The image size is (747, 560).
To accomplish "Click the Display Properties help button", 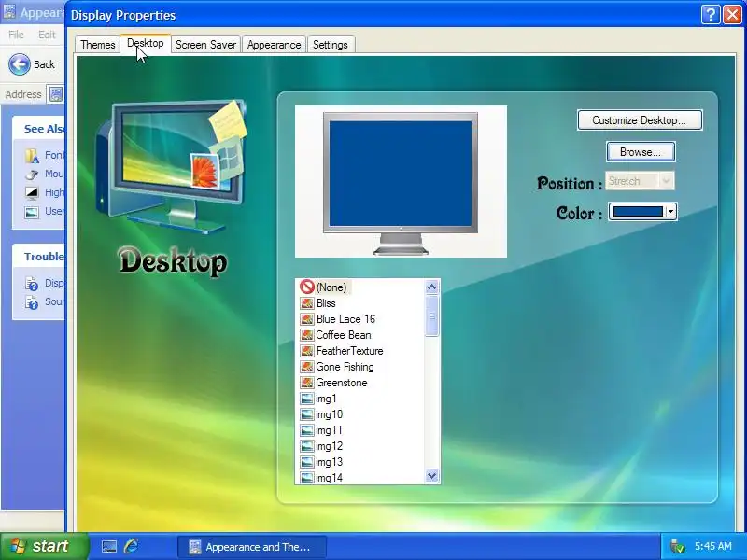I will (x=710, y=15).
